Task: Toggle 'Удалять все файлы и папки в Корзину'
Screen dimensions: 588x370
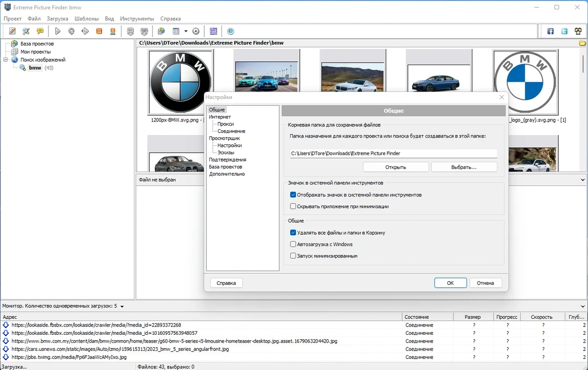Action: pos(293,232)
